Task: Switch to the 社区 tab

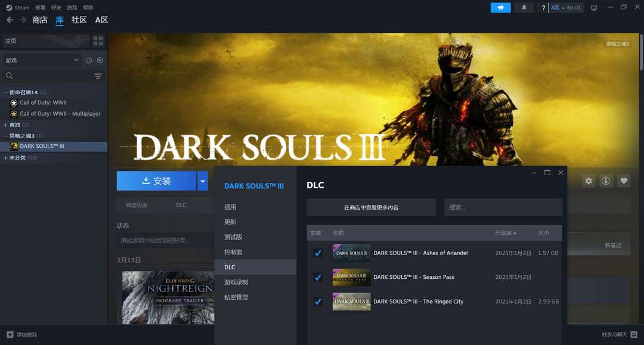Action: tap(79, 20)
